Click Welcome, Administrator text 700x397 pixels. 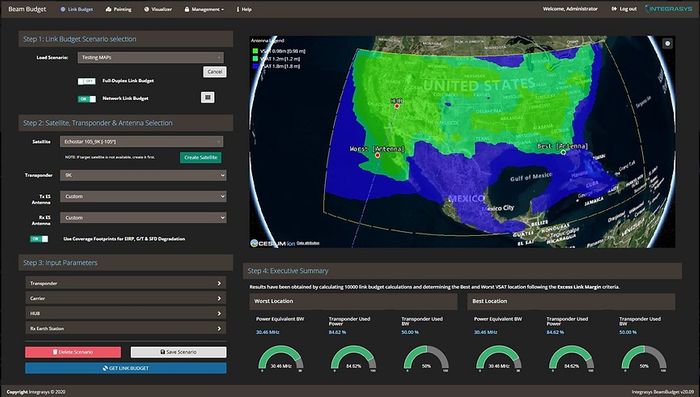[570, 9]
